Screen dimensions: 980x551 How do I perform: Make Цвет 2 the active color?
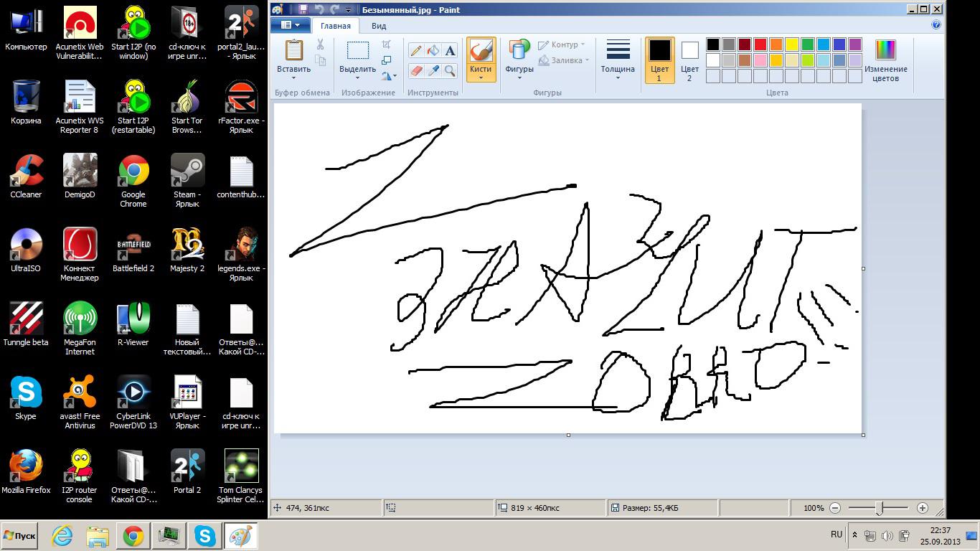pos(689,60)
